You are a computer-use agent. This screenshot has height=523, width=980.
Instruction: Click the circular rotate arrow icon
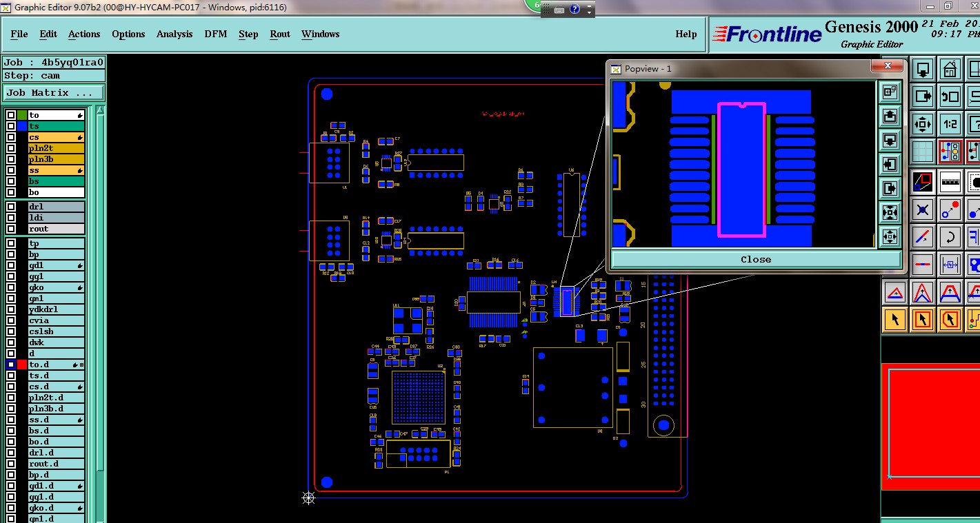tap(950, 237)
